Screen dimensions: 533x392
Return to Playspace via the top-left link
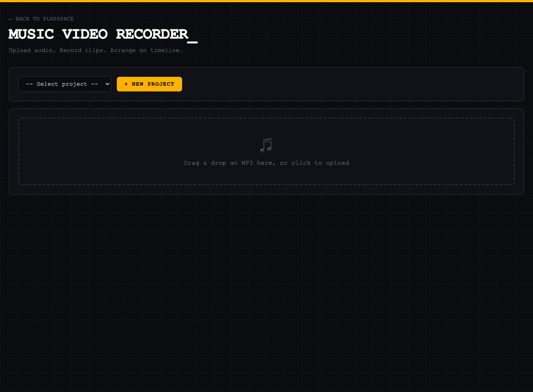tap(40, 19)
